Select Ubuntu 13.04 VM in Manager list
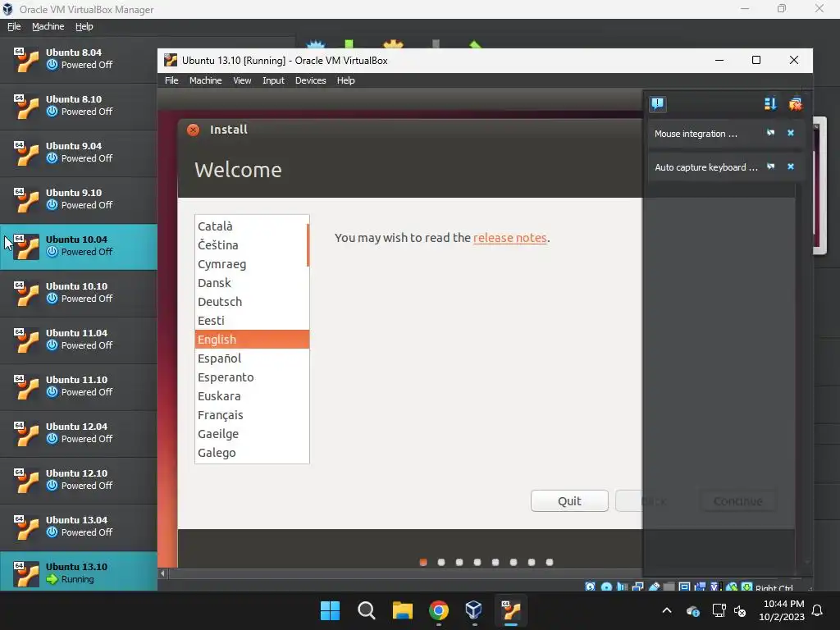This screenshot has width=840, height=630. (79, 527)
